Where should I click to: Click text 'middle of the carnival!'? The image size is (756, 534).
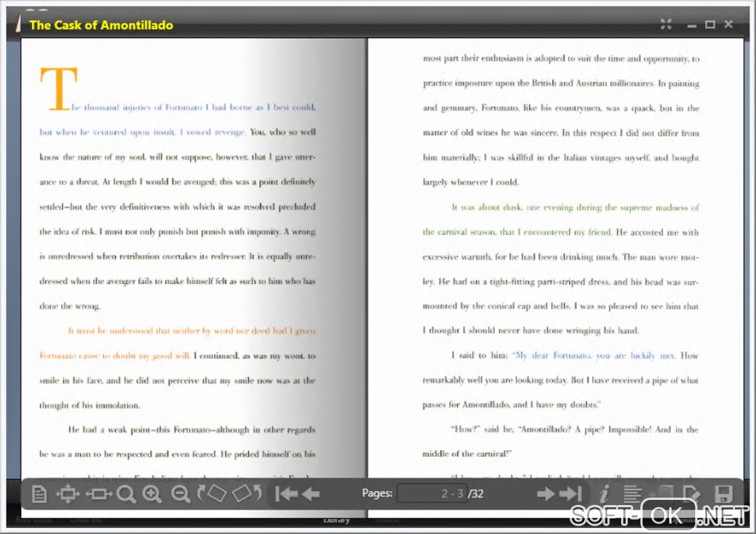click(x=467, y=454)
